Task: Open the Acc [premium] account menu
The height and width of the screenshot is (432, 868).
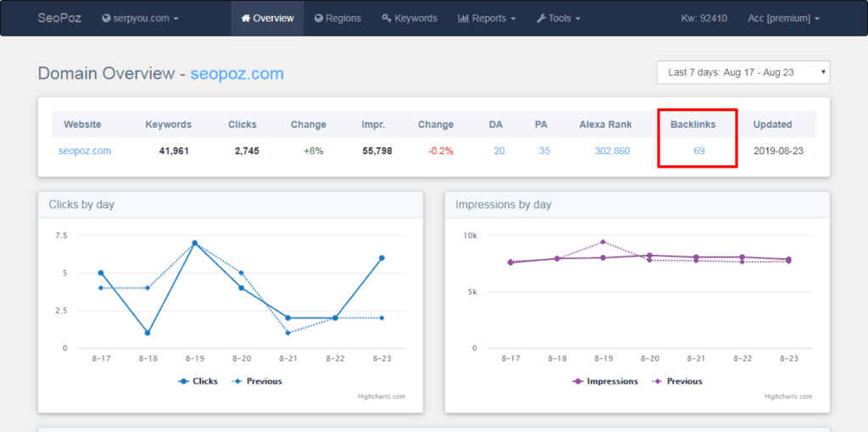Action: pyautogui.click(x=783, y=19)
